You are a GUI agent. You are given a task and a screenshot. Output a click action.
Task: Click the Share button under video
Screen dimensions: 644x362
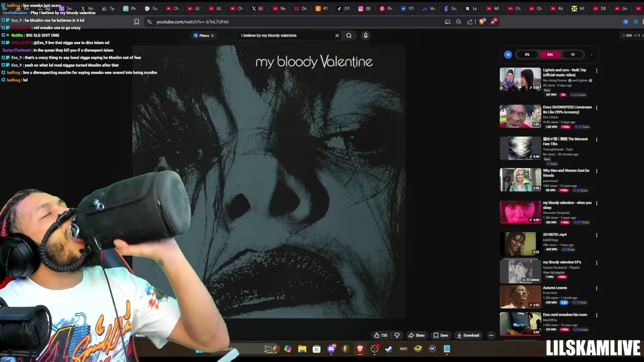416,335
